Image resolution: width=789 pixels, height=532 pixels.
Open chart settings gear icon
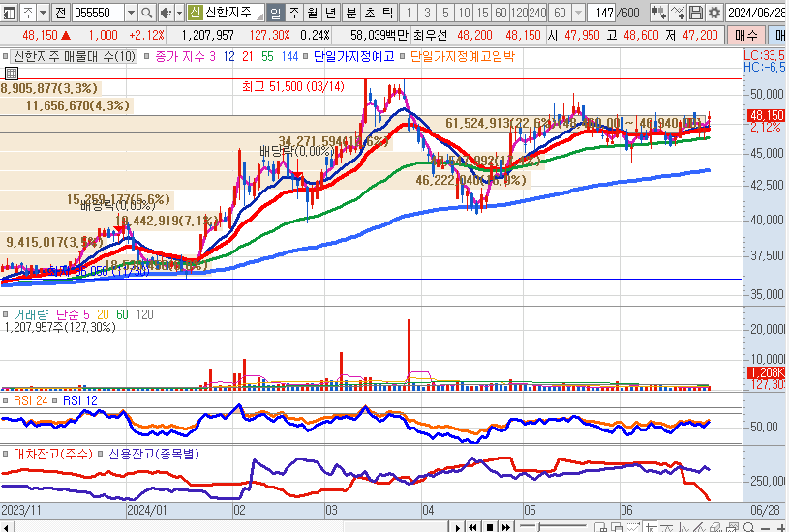pos(714,13)
